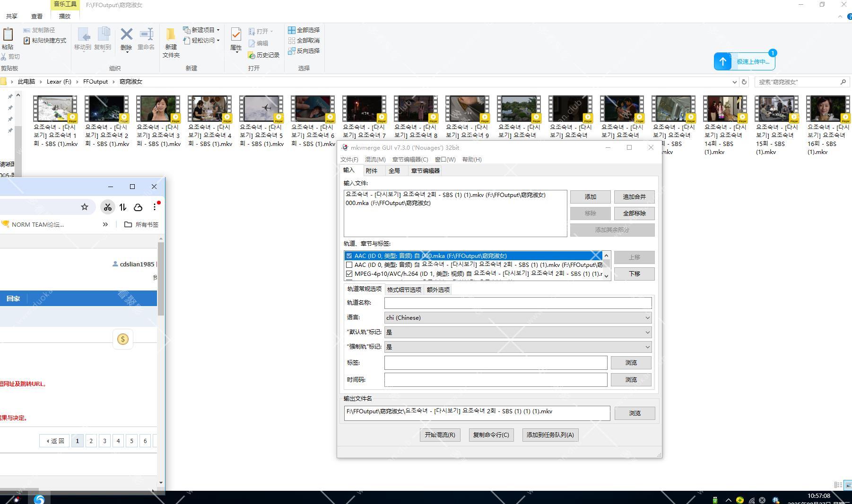Uncheck the MPEG-4p10/AVC/h.264 video track

[x=349, y=274]
